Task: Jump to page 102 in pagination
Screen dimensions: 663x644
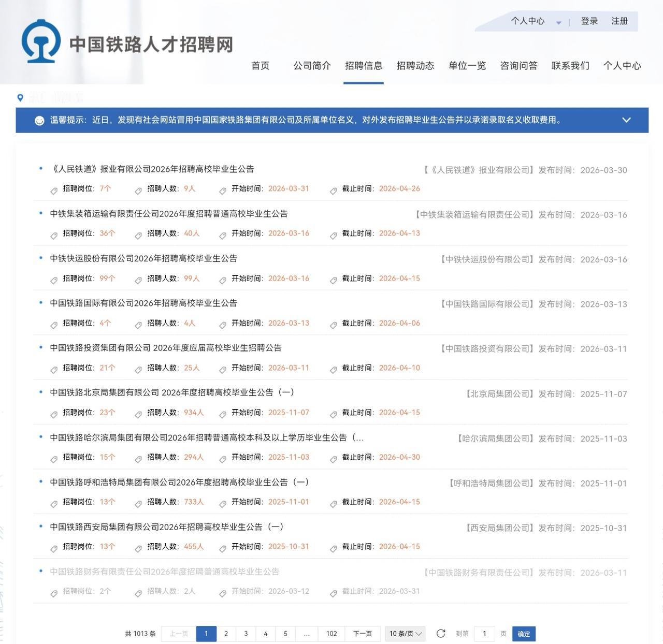Action: (x=331, y=633)
